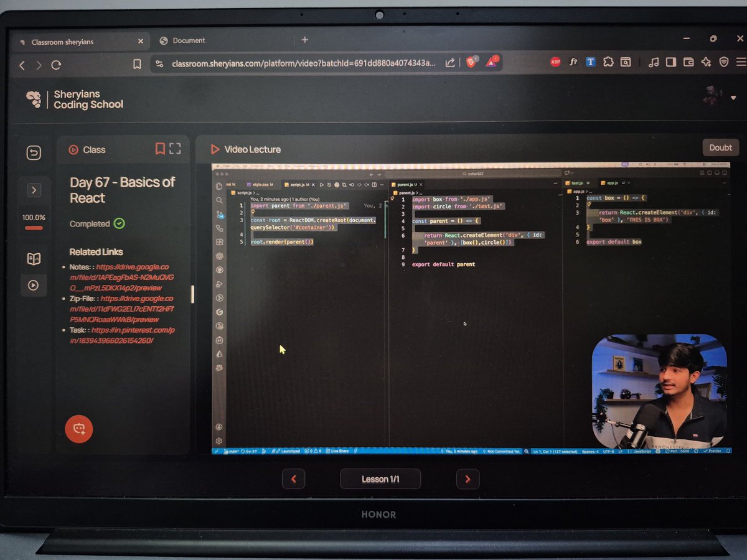The width and height of the screenshot is (747, 560).
Task: Open the blue T extension icon
Action: (x=591, y=62)
